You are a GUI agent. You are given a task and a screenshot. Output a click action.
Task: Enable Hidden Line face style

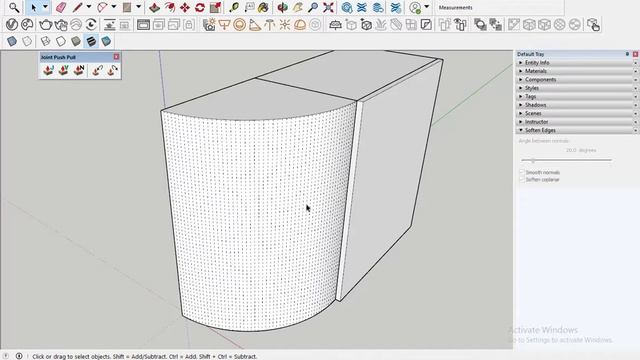[60, 41]
